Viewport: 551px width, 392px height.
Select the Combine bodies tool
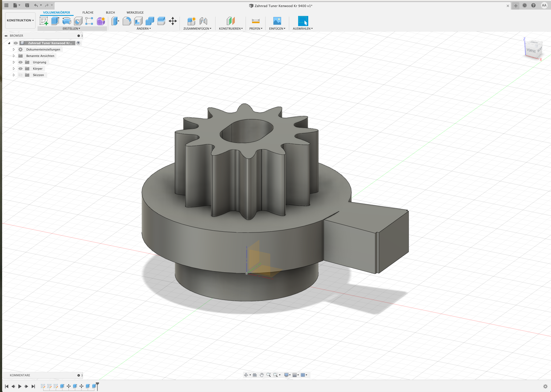(x=150, y=21)
